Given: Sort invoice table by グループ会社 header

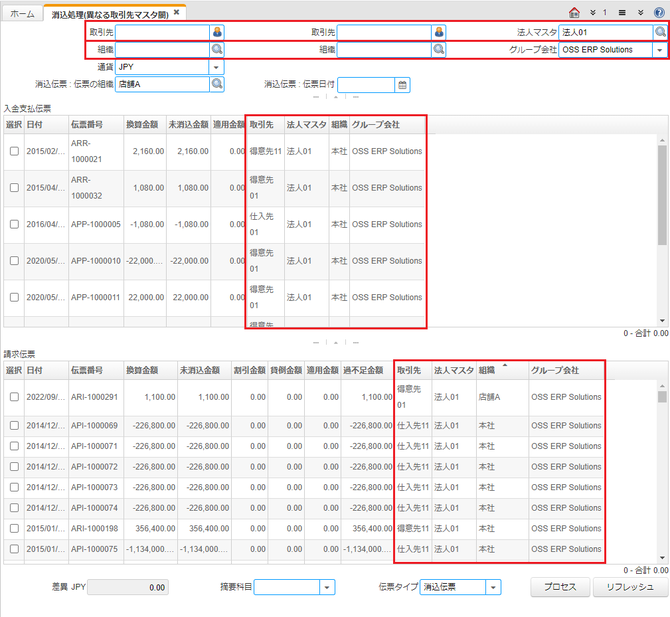Looking at the screenshot, I should tap(566, 370).
